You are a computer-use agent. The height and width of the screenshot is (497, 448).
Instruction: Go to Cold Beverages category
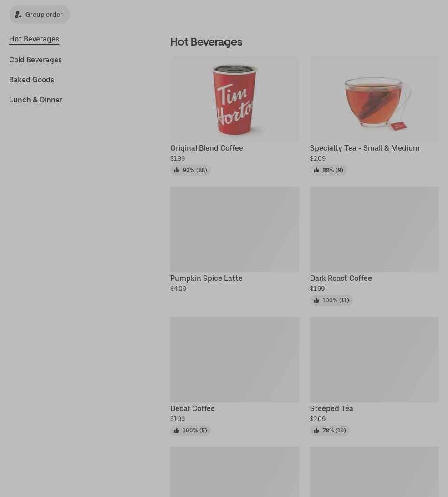pyautogui.click(x=36, y=60)
